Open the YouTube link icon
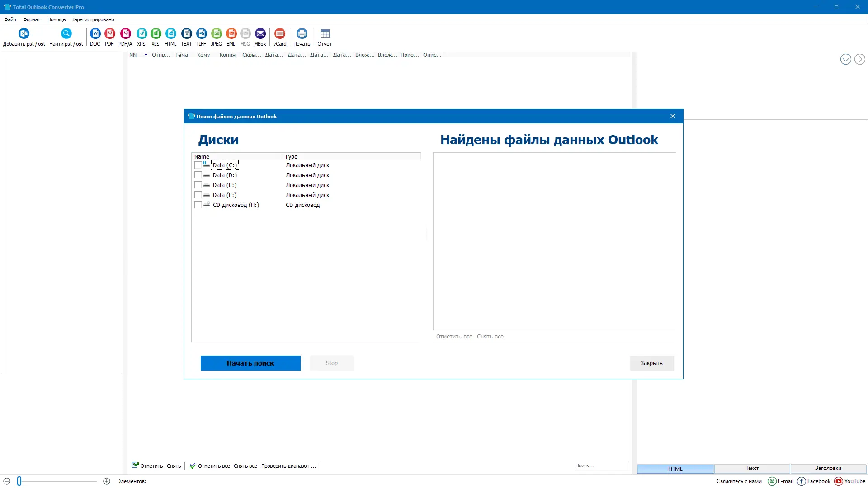 (839, 481)
